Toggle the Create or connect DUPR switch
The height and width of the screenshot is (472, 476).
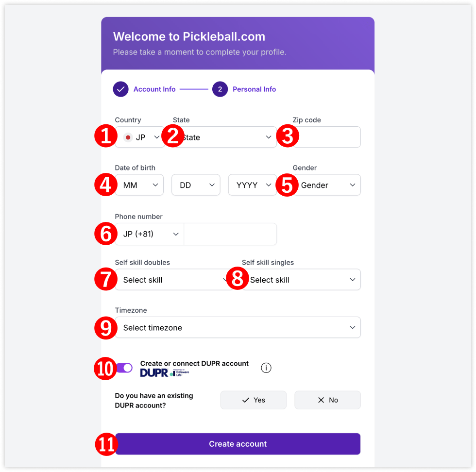(x=125, y=368)
